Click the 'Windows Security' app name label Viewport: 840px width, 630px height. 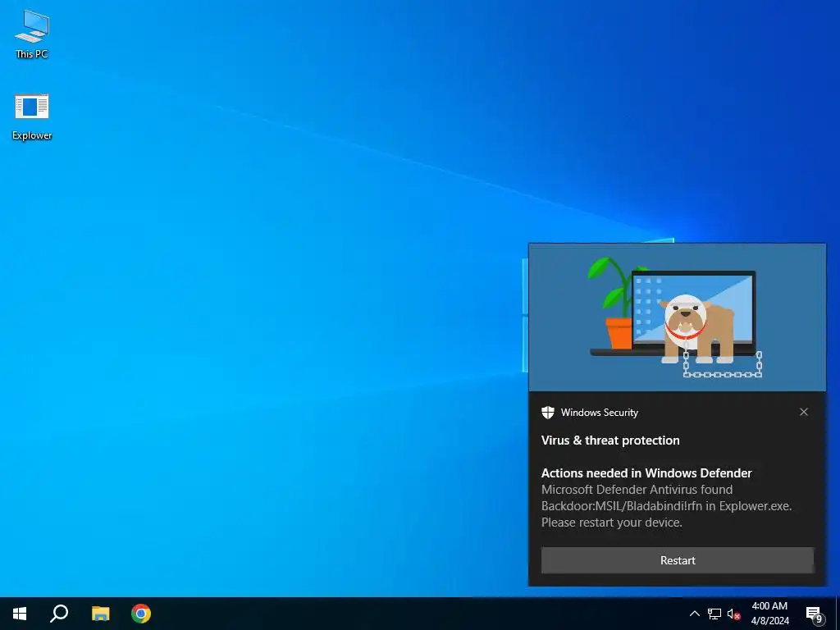click(x=600, y=413)
